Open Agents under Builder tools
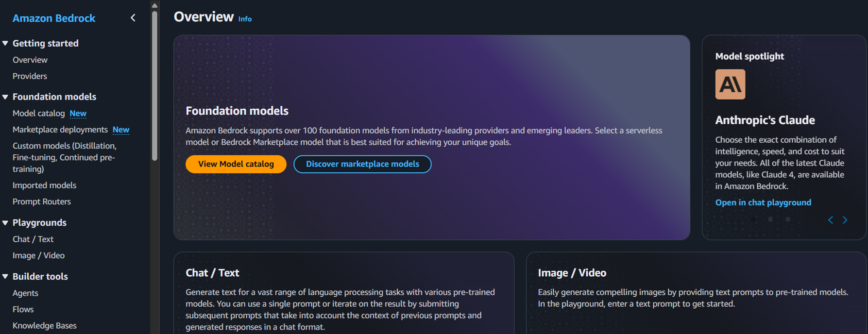 [25, 293]
